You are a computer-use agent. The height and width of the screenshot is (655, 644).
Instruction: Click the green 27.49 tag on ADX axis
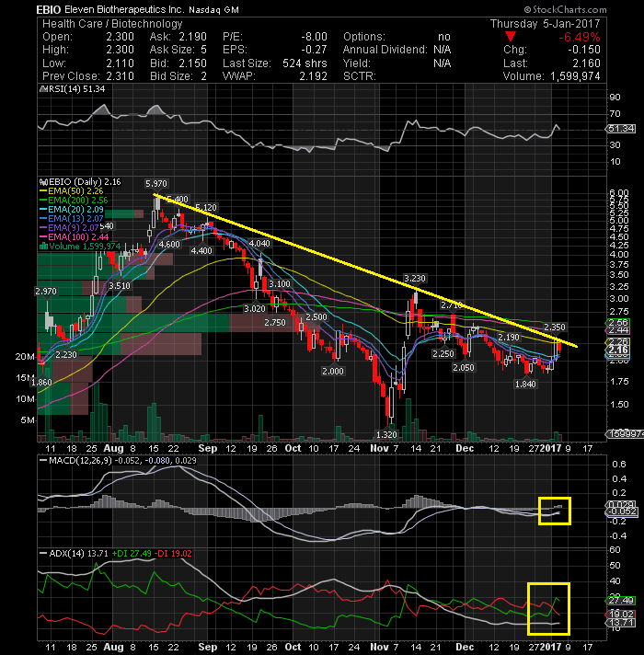pyautogui.click(x=621, y=601)
